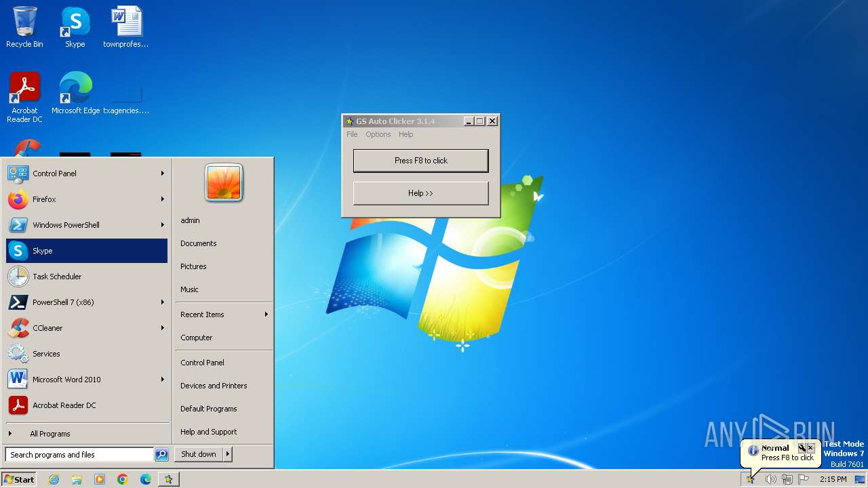Click the Start button

(19, 479)
